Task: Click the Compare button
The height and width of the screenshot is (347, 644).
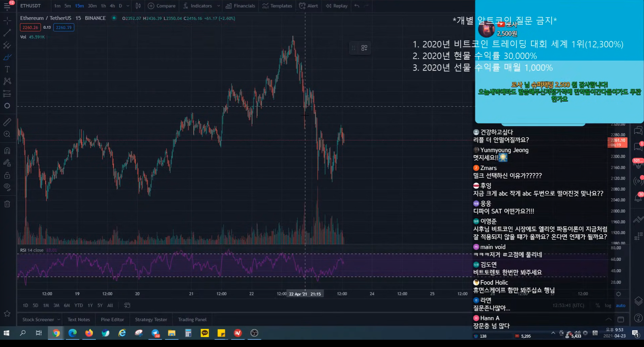Action: [x=162, y=6]
